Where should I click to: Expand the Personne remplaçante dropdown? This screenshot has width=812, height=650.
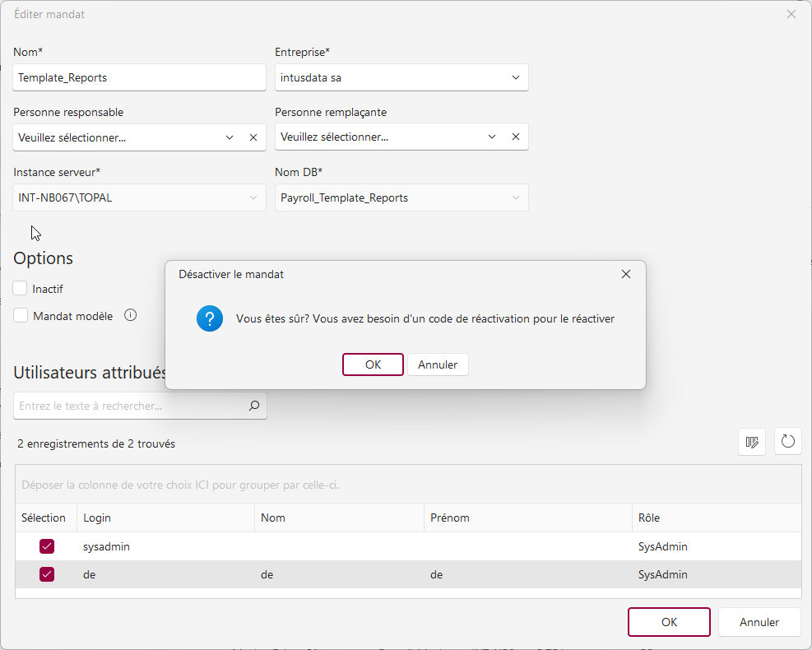coord(492,137)
